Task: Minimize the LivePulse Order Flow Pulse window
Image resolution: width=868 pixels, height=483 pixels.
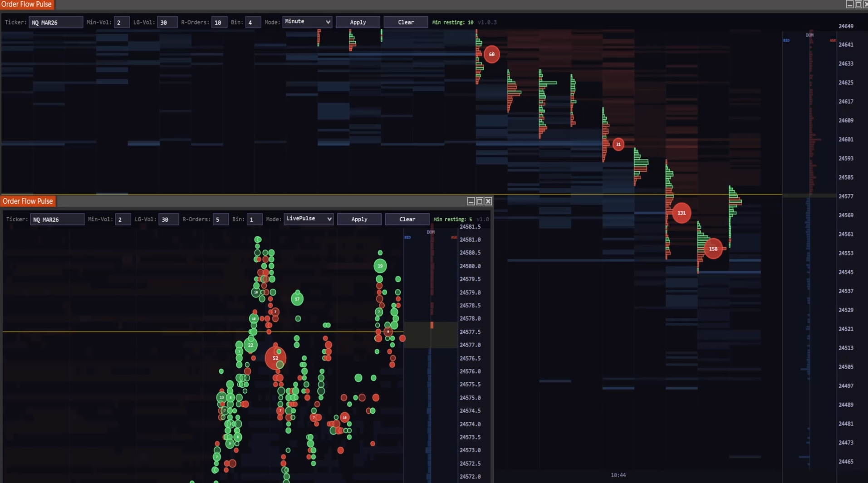Action: click(471, 201)
